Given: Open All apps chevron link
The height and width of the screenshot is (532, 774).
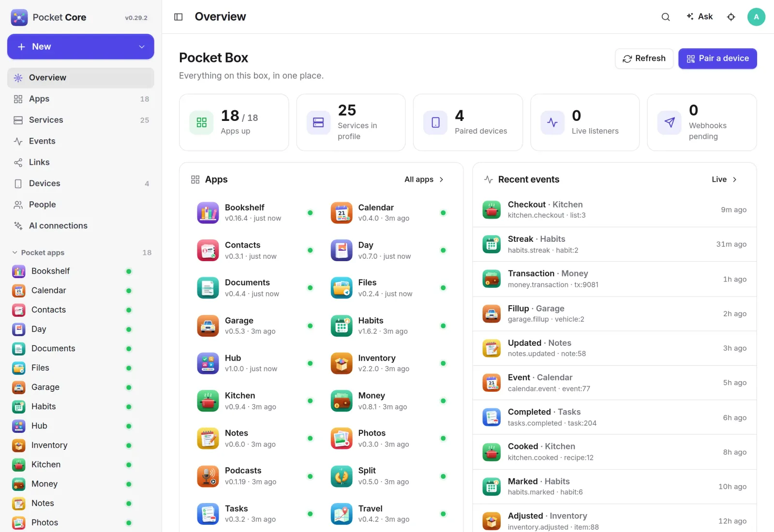Looking at the screenshot, I should (x=424, y=179).
